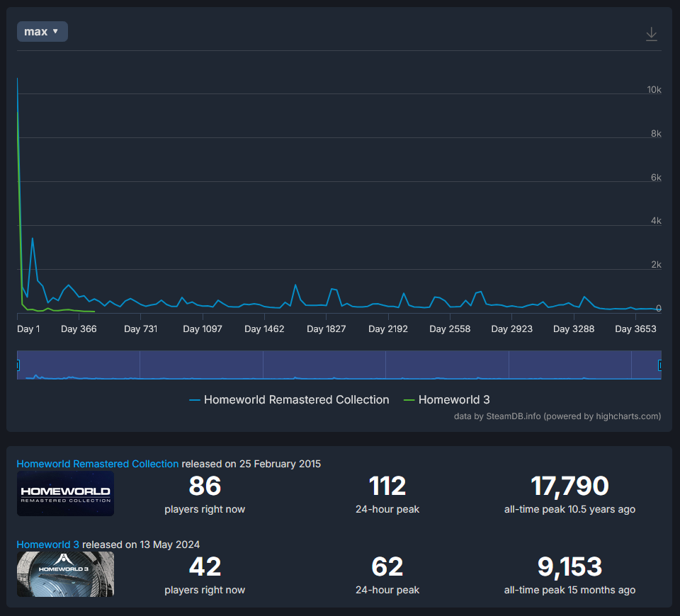This screenshot has width=680, height=616.
Task: Click the Day 2558 axis label
Action: tap(450, 329)
